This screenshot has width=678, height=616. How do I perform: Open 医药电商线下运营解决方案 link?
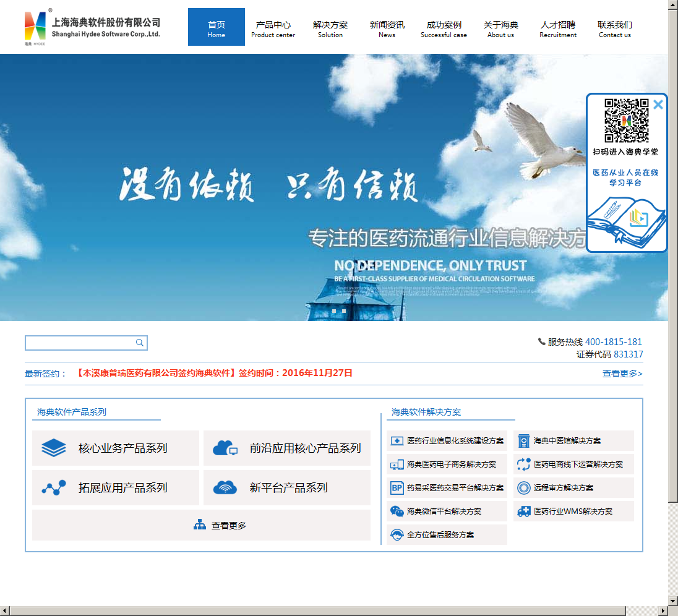[x=573, y=464]
